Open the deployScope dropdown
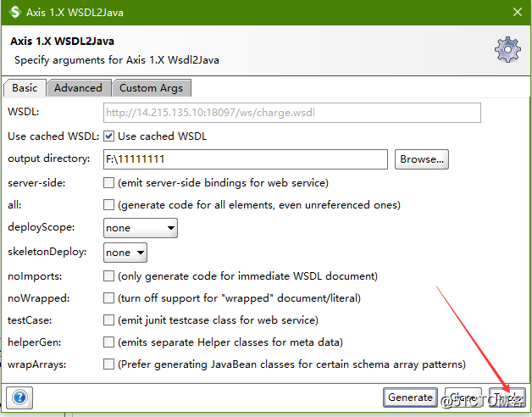Screen dimensions: 532x417 click(141, 228)
